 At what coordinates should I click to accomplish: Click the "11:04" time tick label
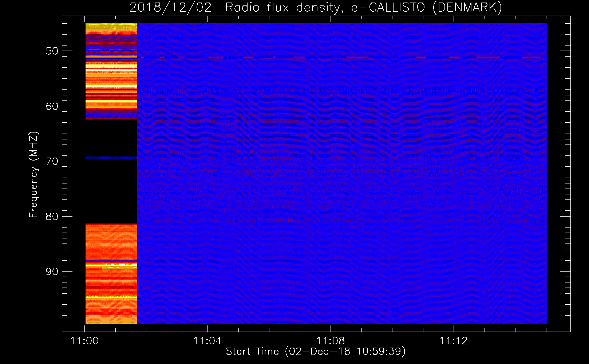207,341
